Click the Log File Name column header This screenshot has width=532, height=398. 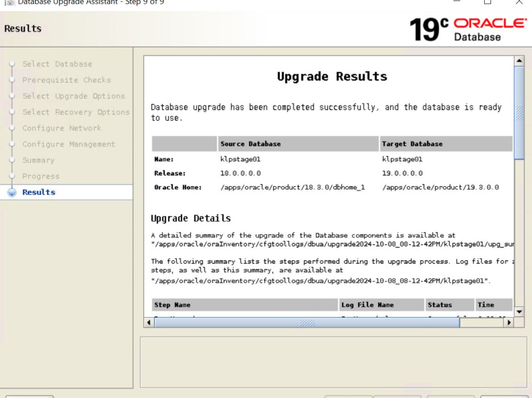coord(381,305)
